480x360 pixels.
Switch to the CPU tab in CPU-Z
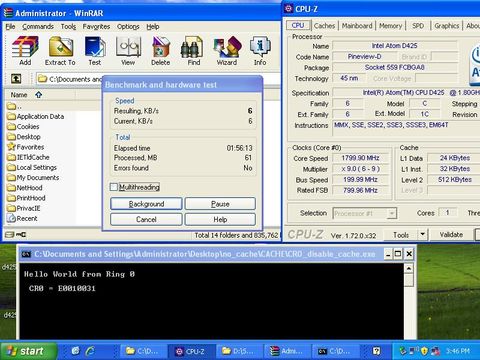coord(298,25)
